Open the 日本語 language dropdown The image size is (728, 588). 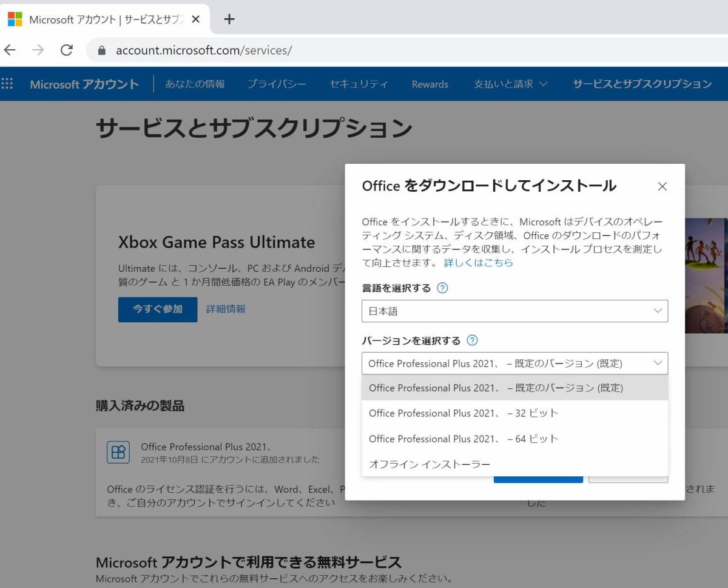point(514,311)
